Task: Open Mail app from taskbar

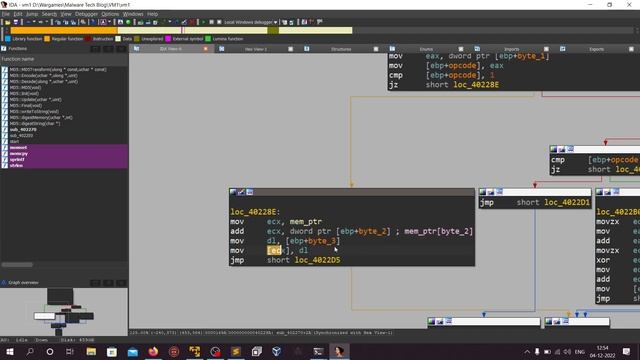Action: point(133,351)
